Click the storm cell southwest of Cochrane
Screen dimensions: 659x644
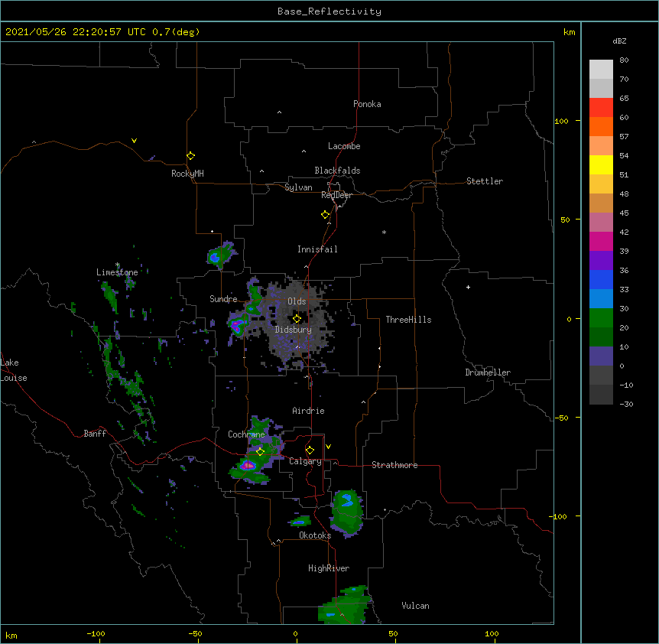point(248,467)
